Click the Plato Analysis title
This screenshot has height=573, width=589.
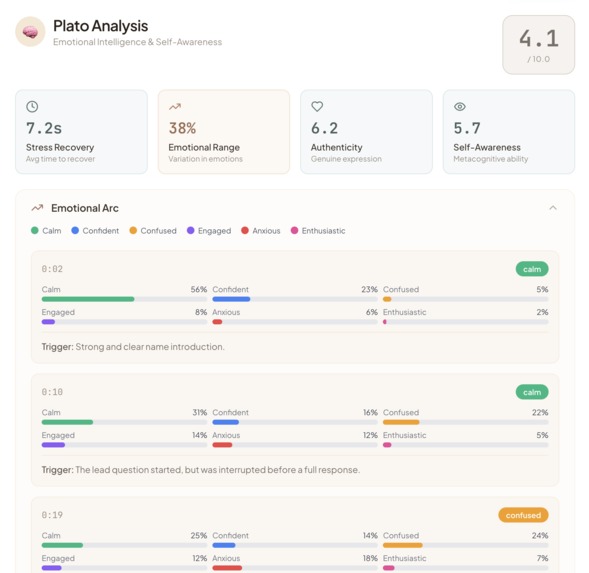tap(101, 26)
